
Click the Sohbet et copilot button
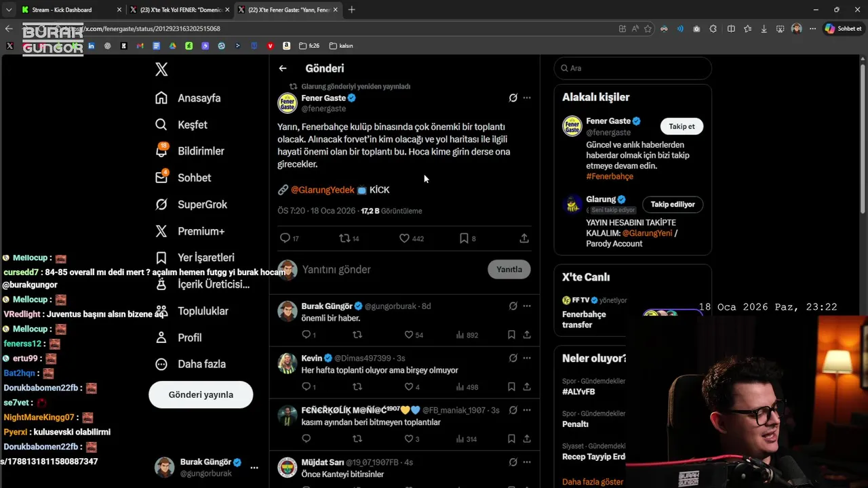[843, 28]
